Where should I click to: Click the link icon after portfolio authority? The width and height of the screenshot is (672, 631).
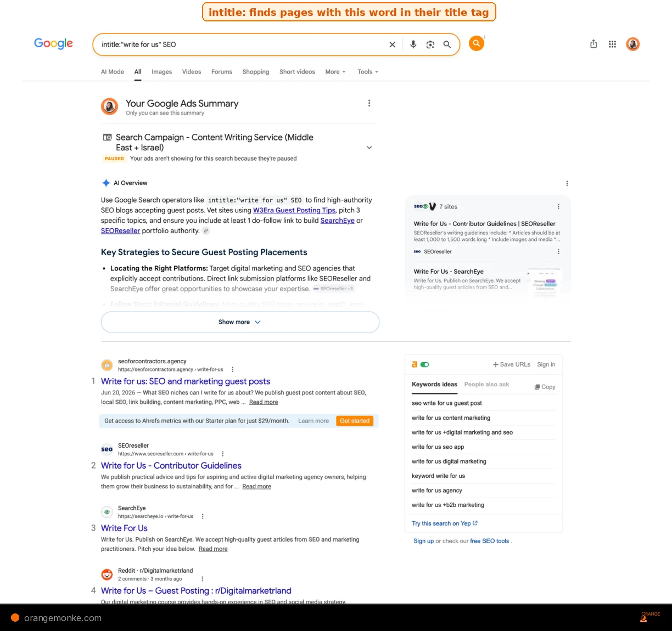click(206, 231)
